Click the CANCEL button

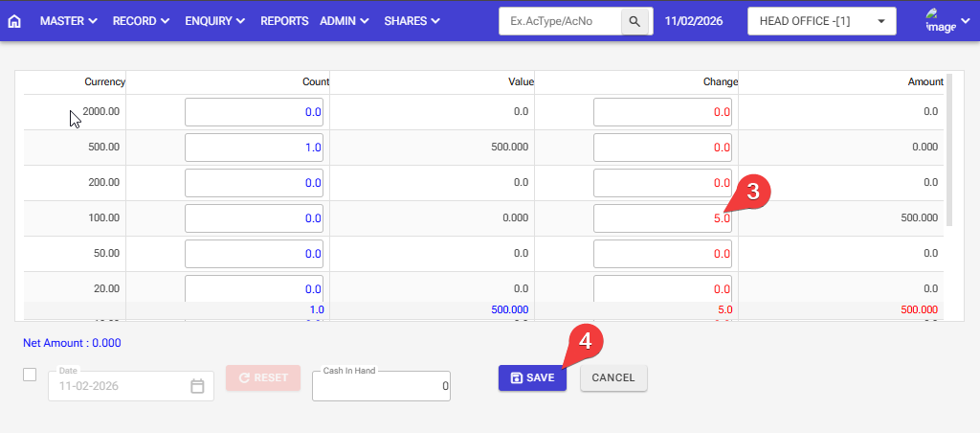(x=613, y=378)
